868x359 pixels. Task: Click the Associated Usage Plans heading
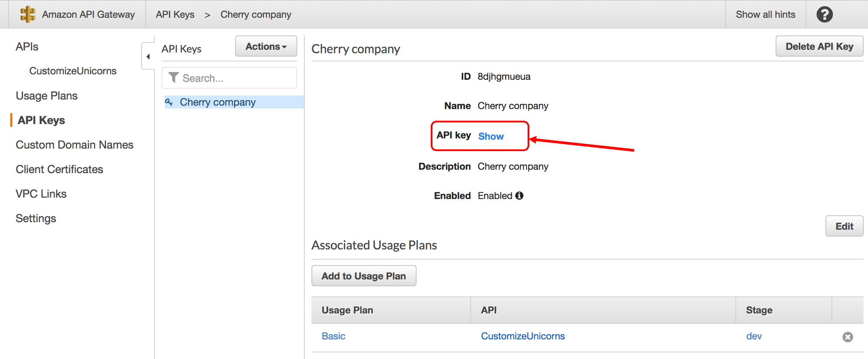pyautogui.click(x=374, y=245)
